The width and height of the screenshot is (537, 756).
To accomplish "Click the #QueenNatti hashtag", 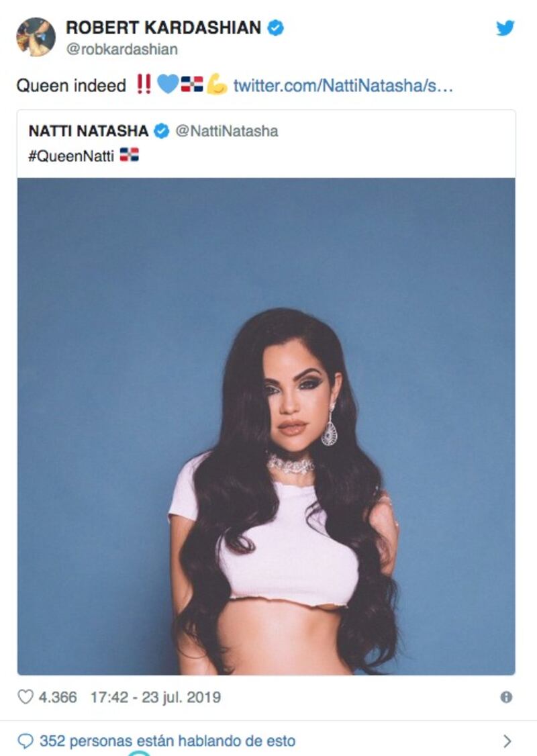I will click(x=71, y=156).
